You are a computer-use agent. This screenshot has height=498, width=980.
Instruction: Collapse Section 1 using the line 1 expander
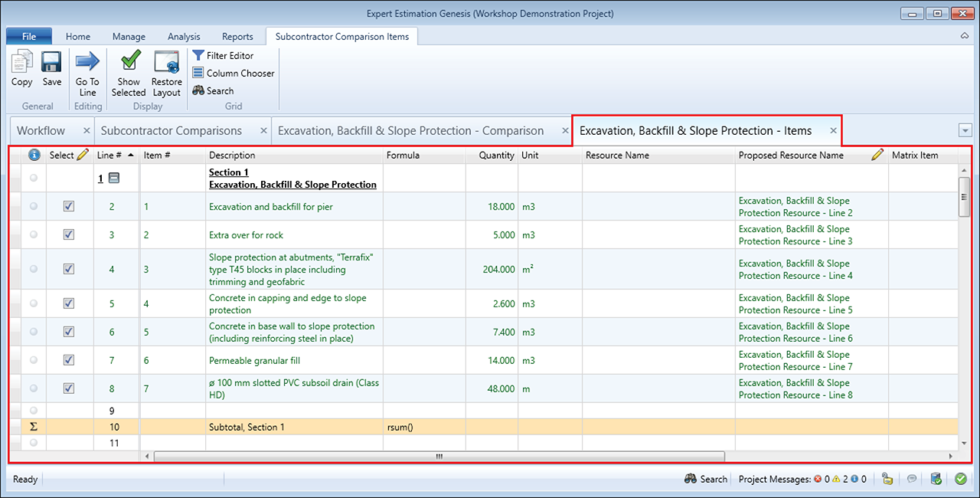click(x=113, y=179)
